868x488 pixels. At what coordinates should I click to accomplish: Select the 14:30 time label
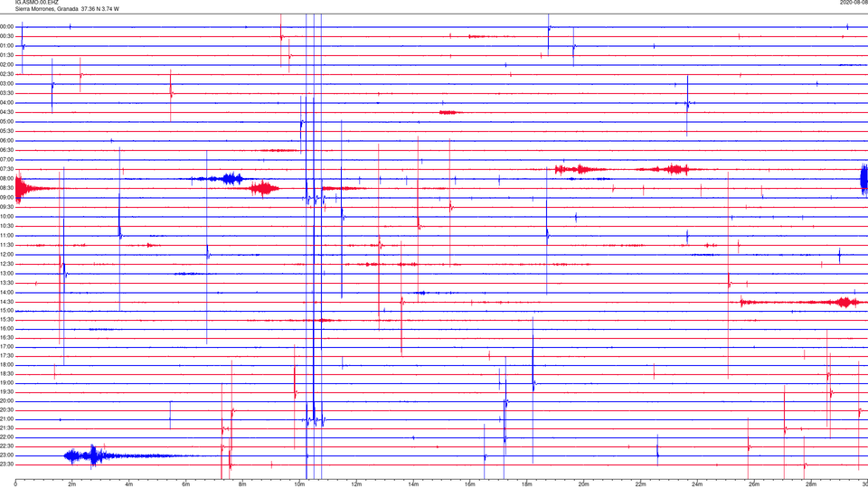pyautogui.click(x=6, y=302)
